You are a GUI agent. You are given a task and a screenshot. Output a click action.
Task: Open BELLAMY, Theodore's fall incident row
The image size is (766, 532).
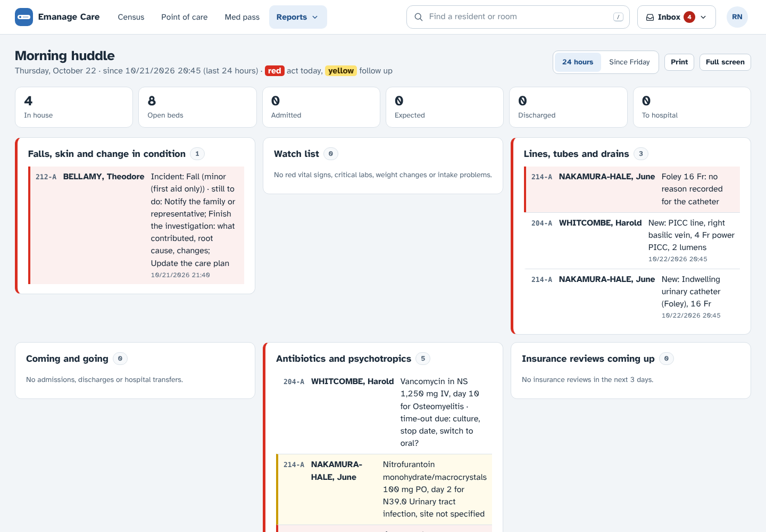[136, 225]
